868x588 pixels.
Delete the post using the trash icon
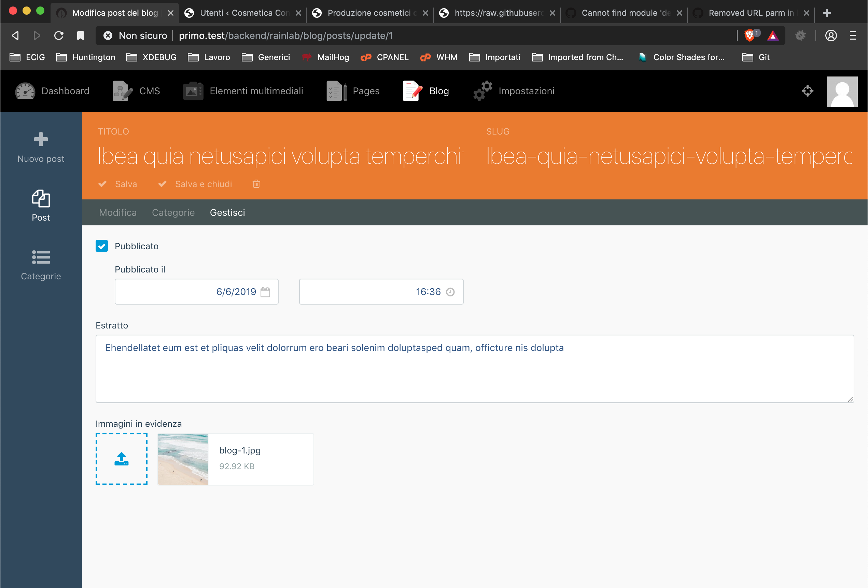click(x=256, y=184)
